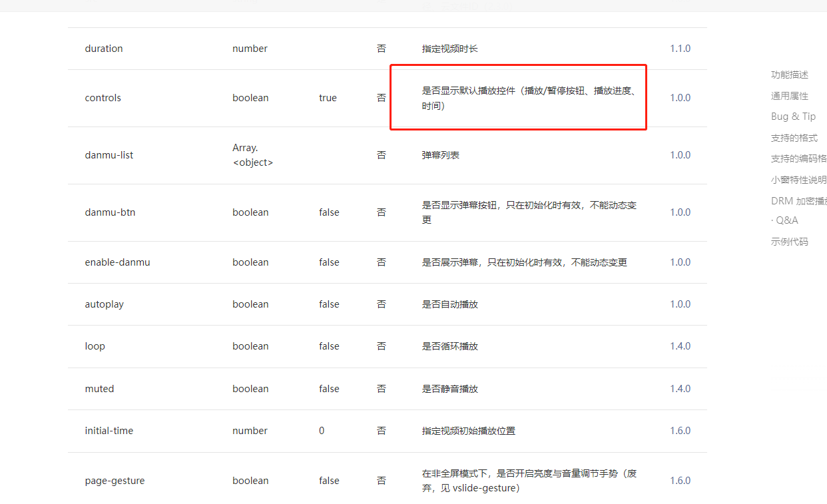
Task: Open the 功能描述 sidebar link
Action: 790,75
